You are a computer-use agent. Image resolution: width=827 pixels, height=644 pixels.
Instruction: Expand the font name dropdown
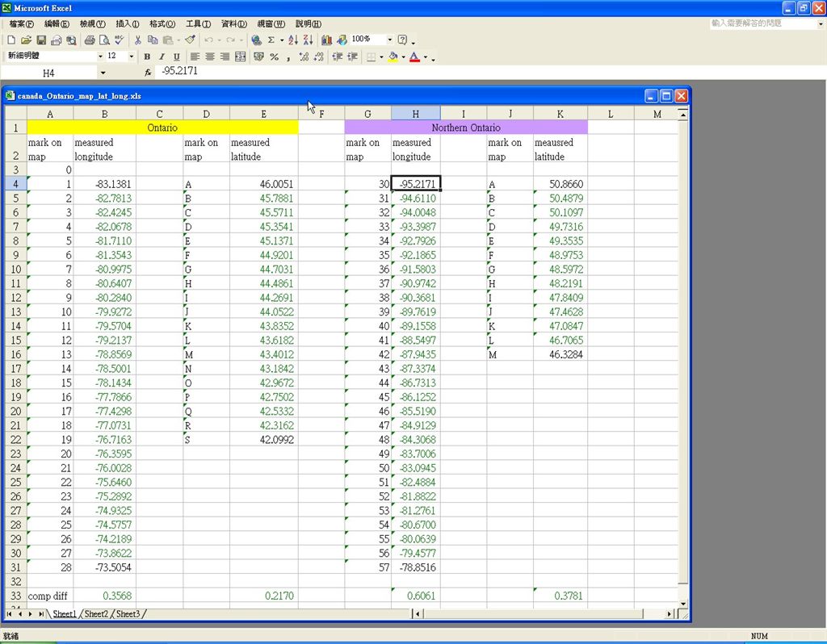100,56
